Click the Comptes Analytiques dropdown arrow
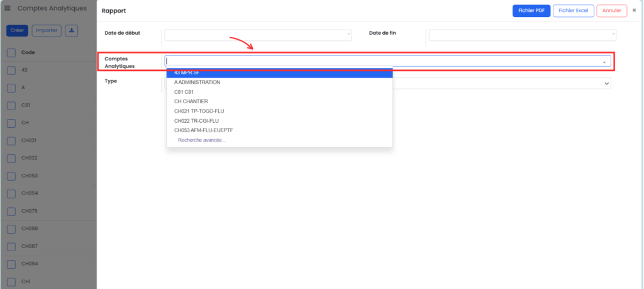 pyautogui.click(x=604, y=62)
